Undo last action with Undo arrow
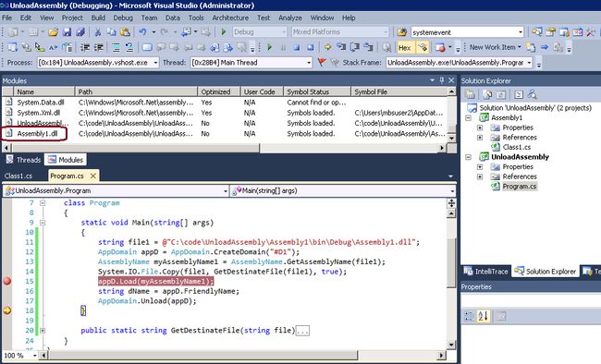601x364 pixels. click(142, 32)
